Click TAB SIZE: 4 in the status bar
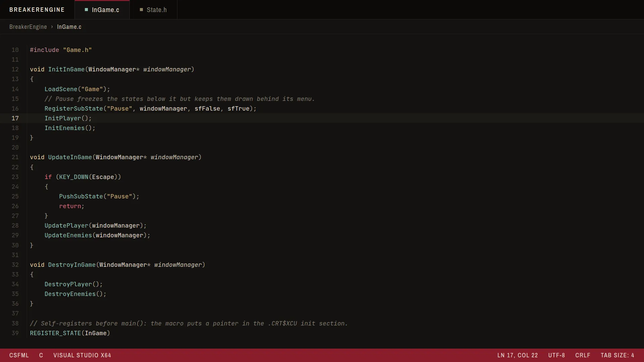The height and width of the screenshot is (362, 644). tap(617, 355)
